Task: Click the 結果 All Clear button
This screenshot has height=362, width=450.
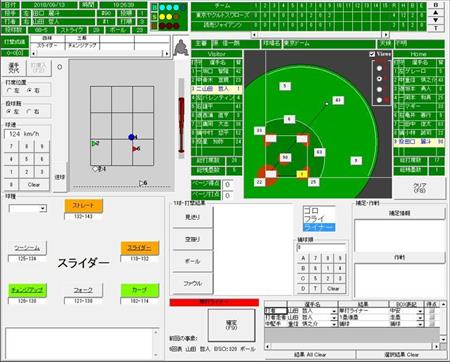Action: point(310,355)
